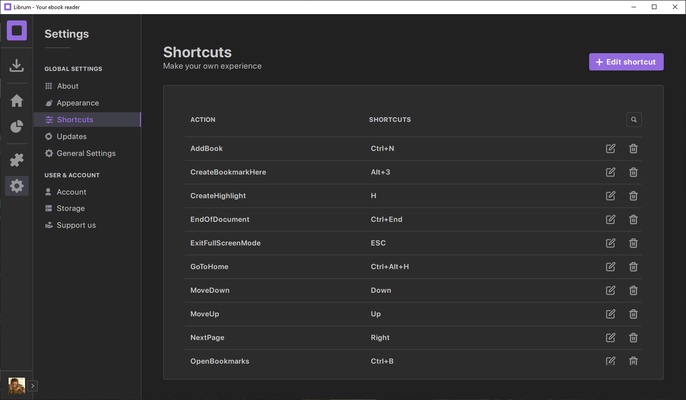Click the Ctrl+Alt+H shortcut value

(390, 267)
